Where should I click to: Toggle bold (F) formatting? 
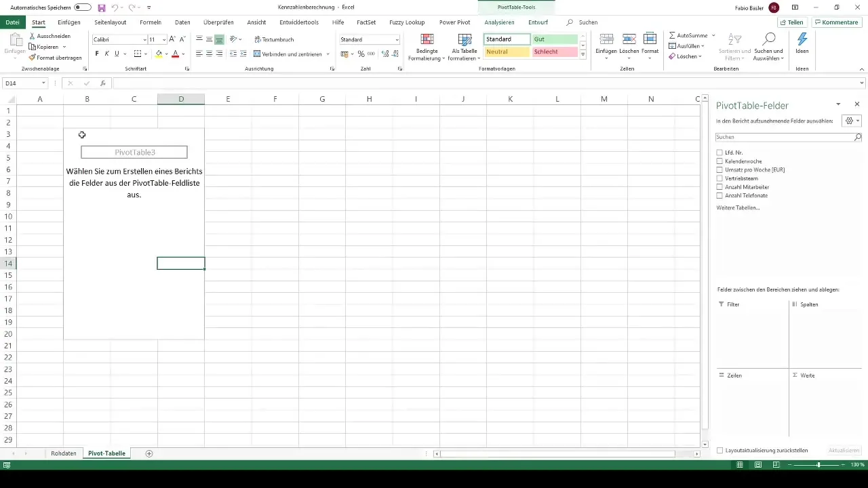[97, 54]
